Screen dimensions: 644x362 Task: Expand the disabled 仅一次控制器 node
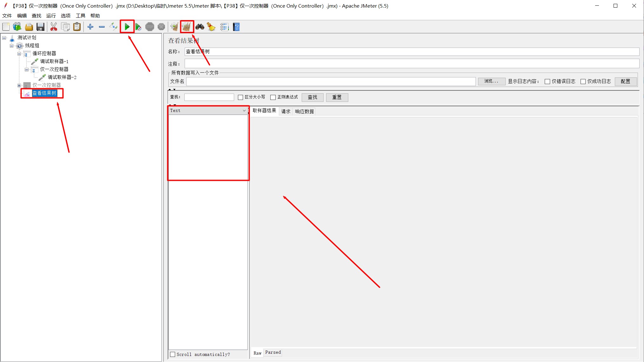pyautogui.click(x=19, y=85)
